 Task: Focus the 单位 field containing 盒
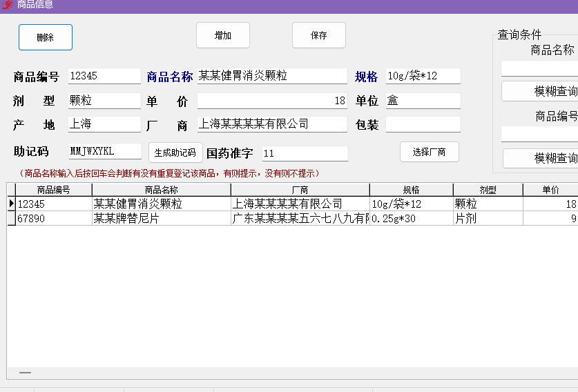423,101
